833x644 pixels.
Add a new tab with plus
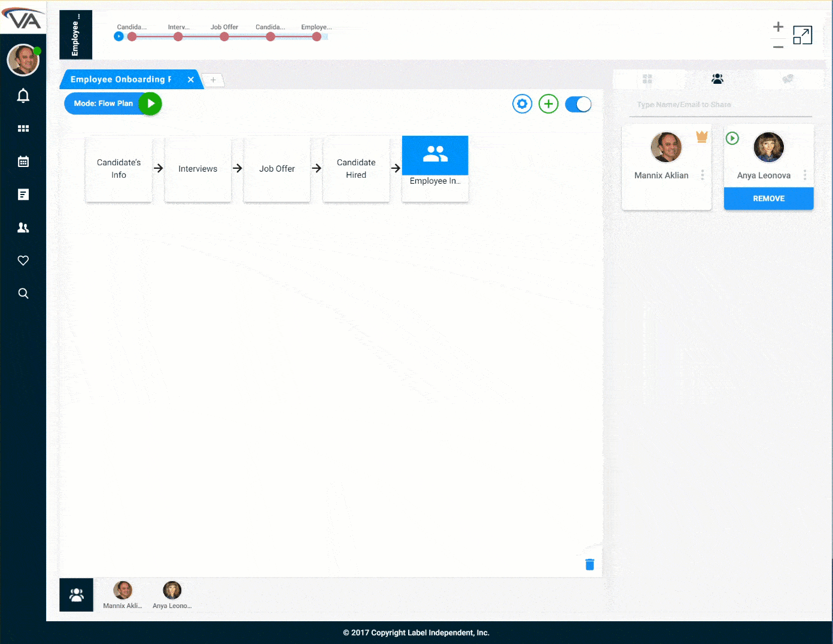(x=213, y=80)
